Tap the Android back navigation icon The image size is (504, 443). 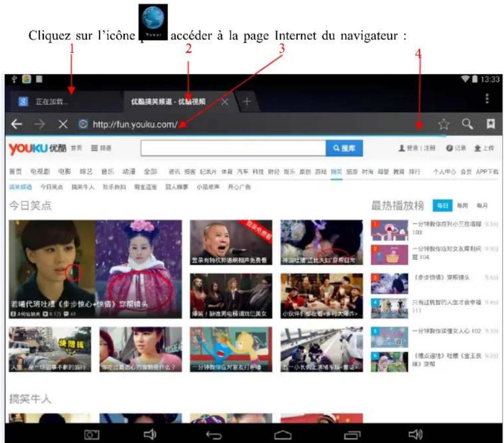click(214, 435)
